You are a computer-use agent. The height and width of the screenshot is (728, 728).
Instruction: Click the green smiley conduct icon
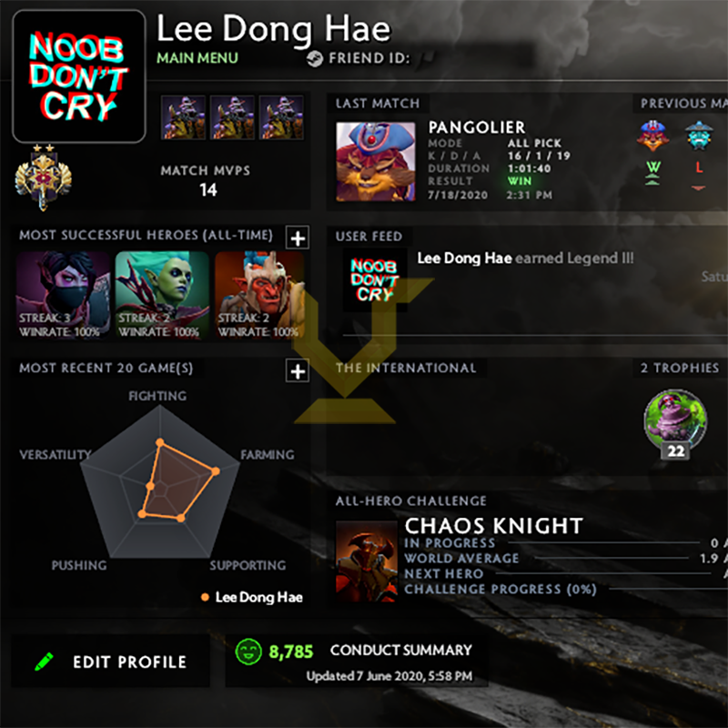pos(248,652)
